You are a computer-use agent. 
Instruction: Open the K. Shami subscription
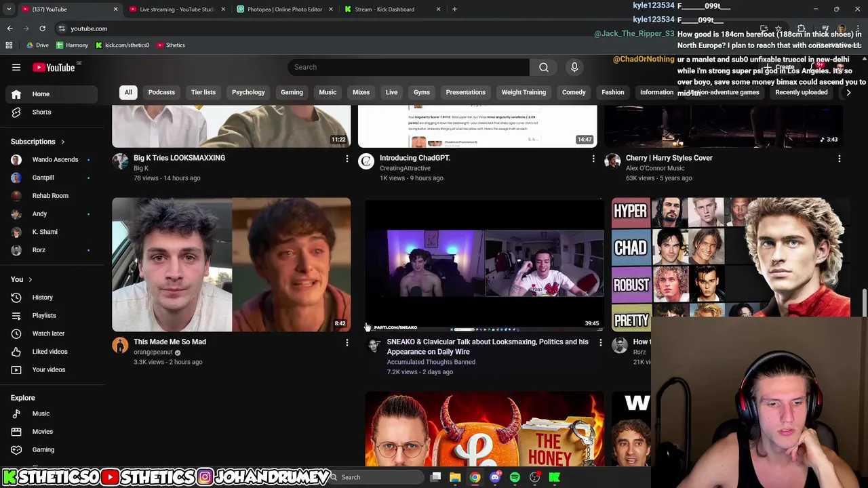pyautogui.click(x=52, y=232)
